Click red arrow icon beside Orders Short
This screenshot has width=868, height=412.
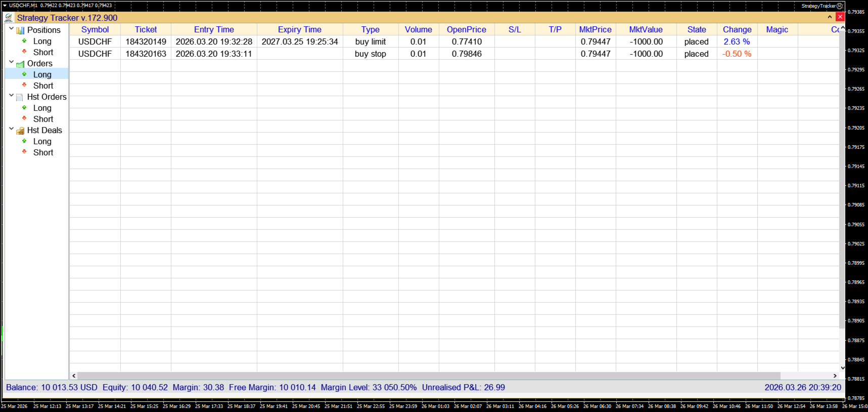click(x=24, y=85)
